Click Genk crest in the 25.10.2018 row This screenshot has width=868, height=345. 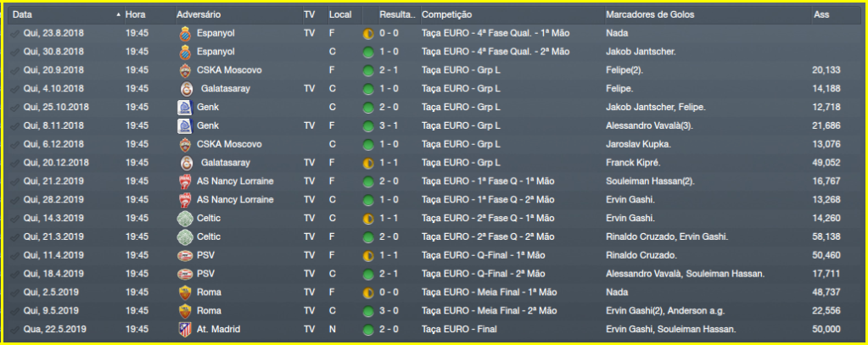click(185, 107)
